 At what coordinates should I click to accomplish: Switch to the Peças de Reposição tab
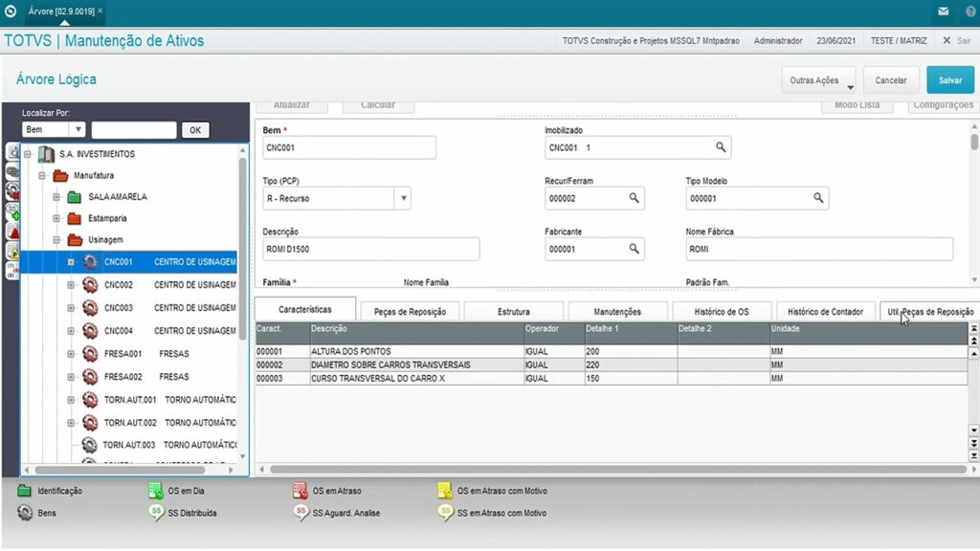410,312
